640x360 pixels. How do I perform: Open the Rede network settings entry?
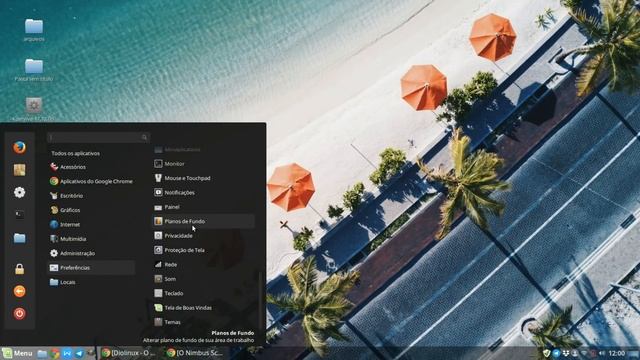click(204, 264)
